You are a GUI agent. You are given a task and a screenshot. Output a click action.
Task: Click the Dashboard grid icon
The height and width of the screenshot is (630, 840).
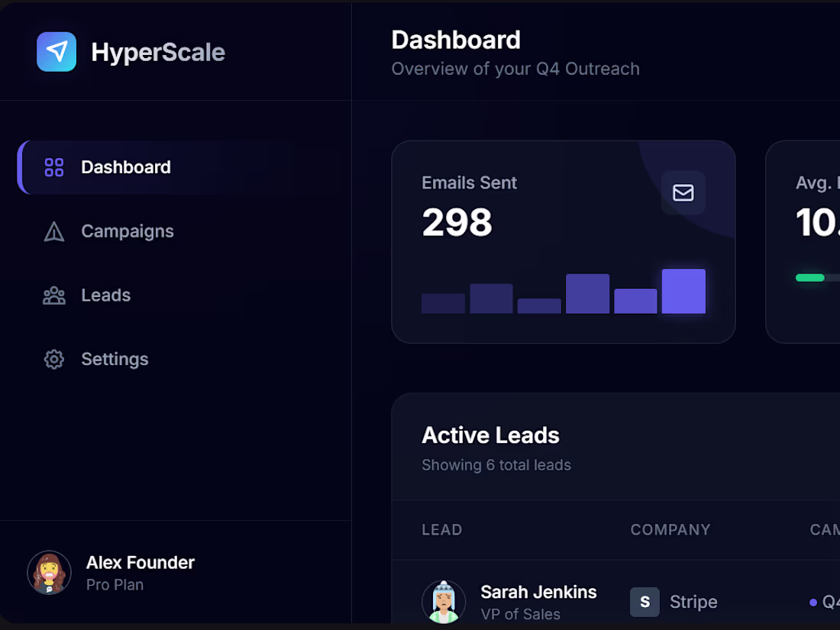click(x=54, y=167)
